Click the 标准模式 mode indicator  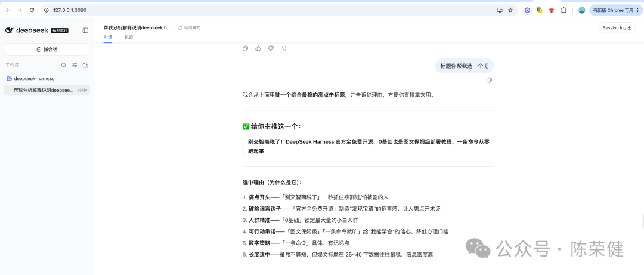tap(190, 27)
